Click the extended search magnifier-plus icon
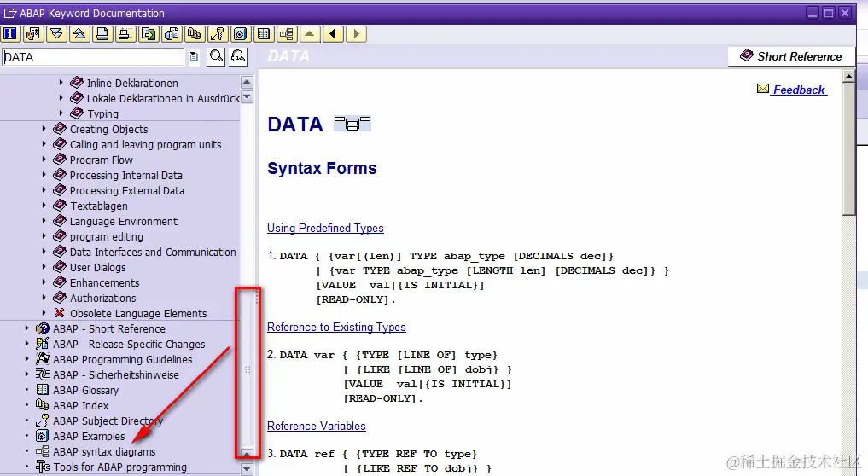 (x=238, y=56)
